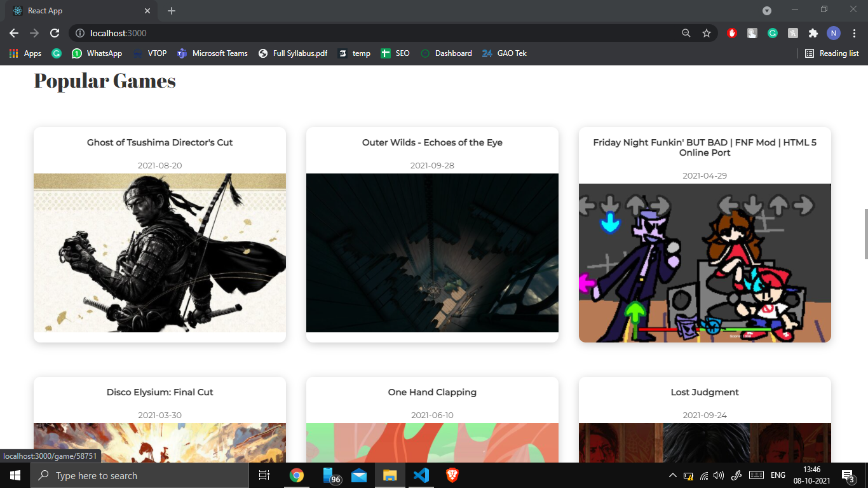Click the tab search dropdown arrow
Image resolution: width=868 pixels, height=488 pixels.
[767, 11]
